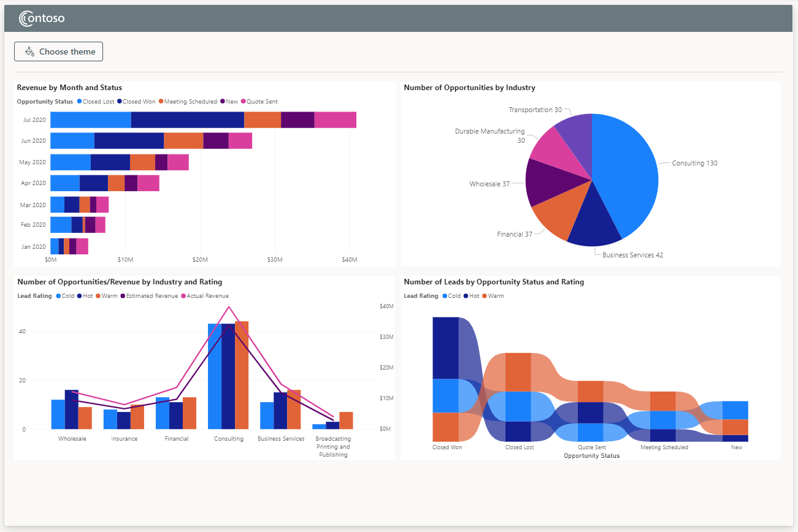Viewport: 798px width, 532px height.
Task: Click the paint roller icon on Choose theme
Action: [x=29, y=51]
